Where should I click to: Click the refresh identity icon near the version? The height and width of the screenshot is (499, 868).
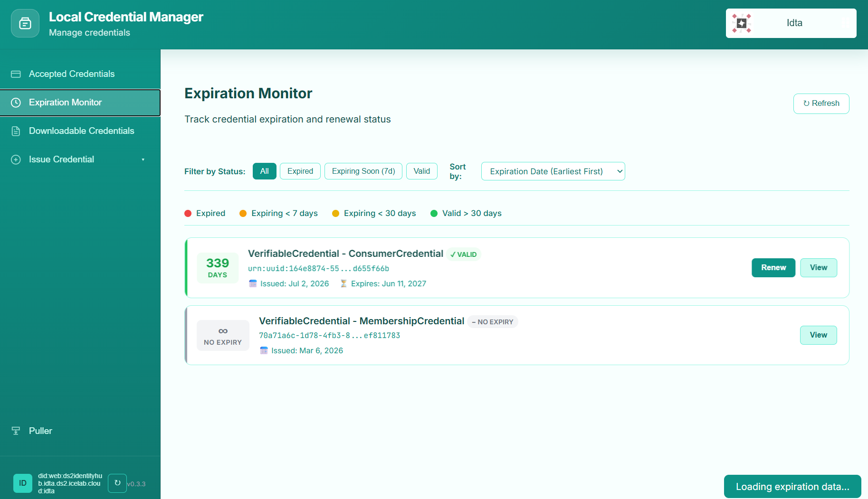tap(117, 483)
